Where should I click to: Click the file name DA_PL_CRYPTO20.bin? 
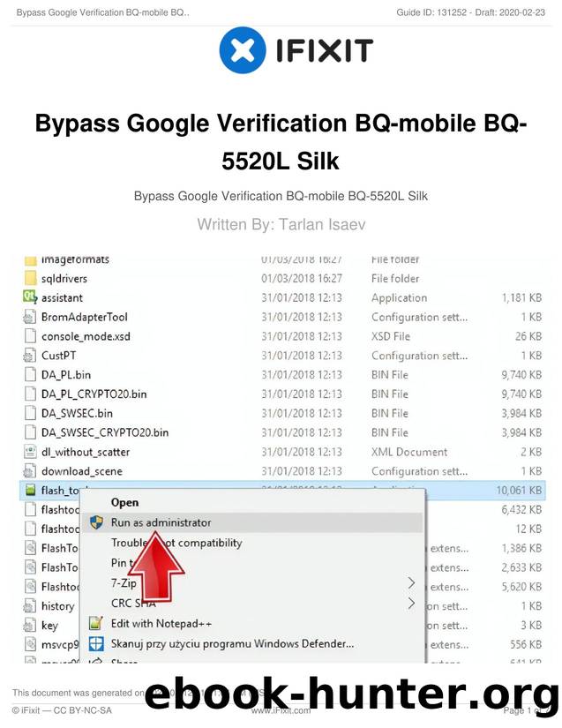(94, 394)
